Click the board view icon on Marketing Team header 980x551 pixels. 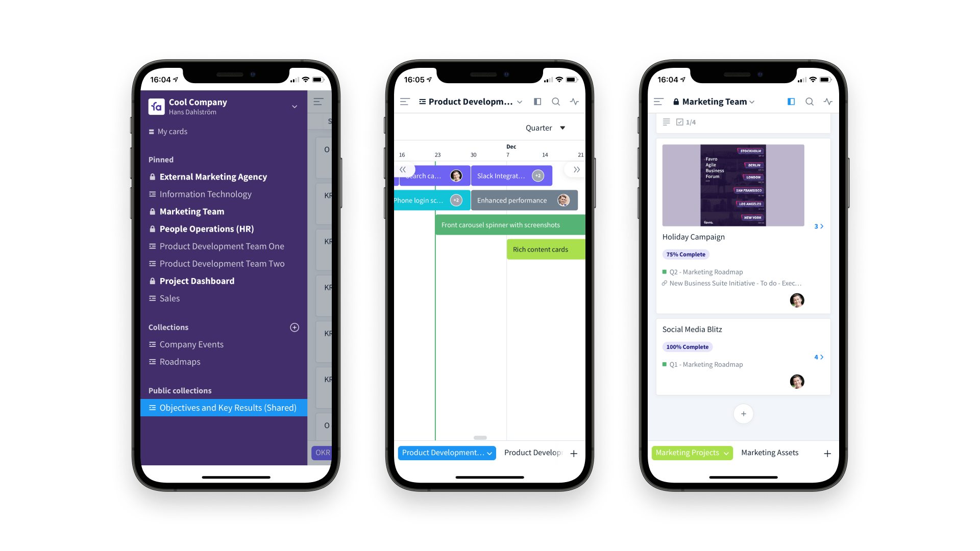(791, 102)
